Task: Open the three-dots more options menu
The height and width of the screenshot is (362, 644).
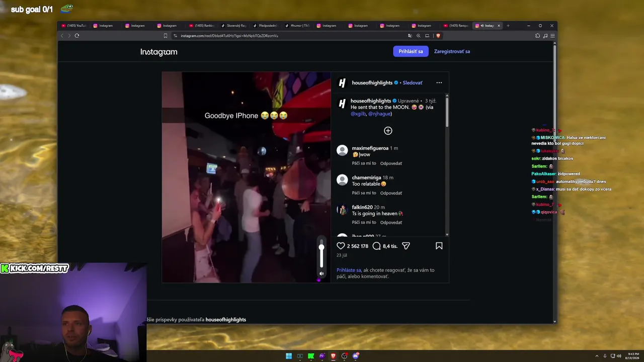Action: [x=439, y=82]
